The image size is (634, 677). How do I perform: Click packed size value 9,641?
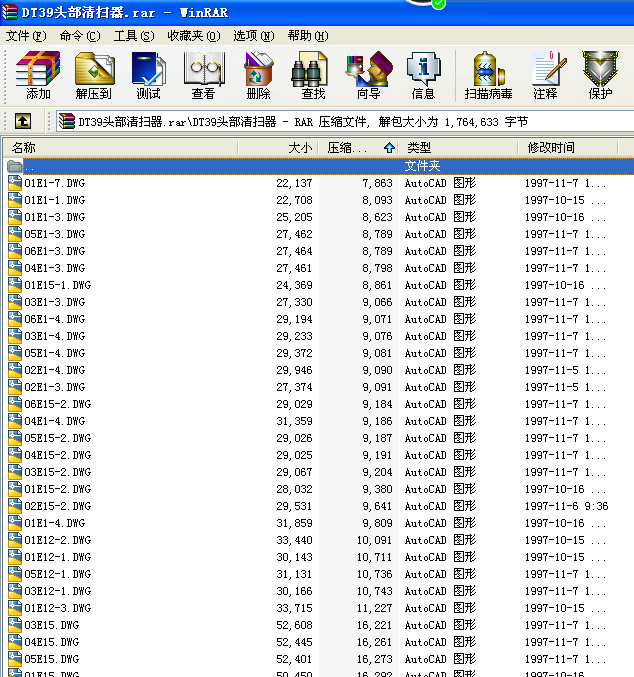click(x=377, y=506)
